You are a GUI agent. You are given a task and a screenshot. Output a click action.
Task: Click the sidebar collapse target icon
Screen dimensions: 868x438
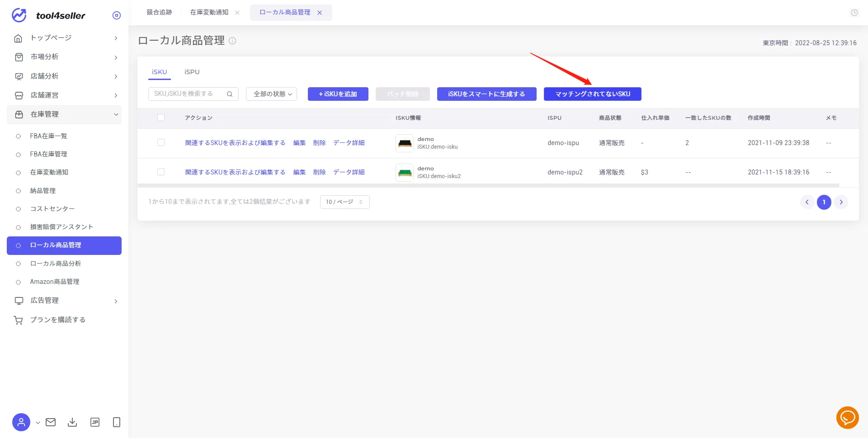(x=117, y=15)
